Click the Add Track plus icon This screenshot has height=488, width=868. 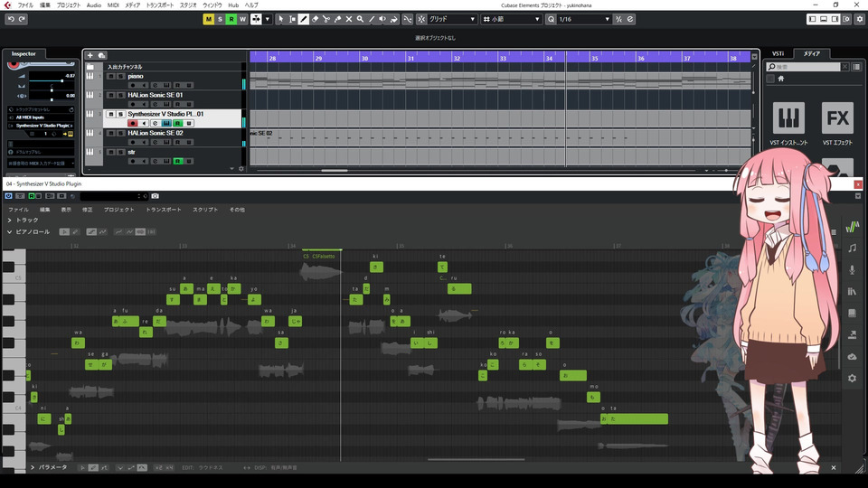(90, 55)
